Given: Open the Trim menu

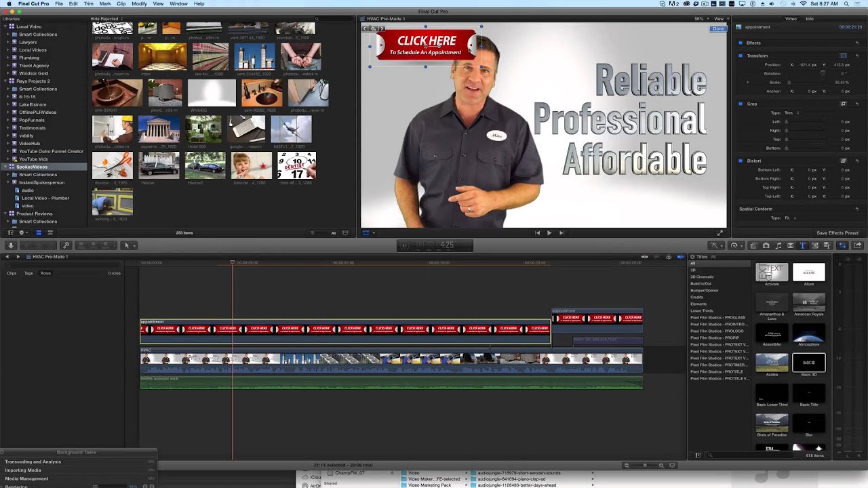Looking at the screenshot, I should pos(89,3).
